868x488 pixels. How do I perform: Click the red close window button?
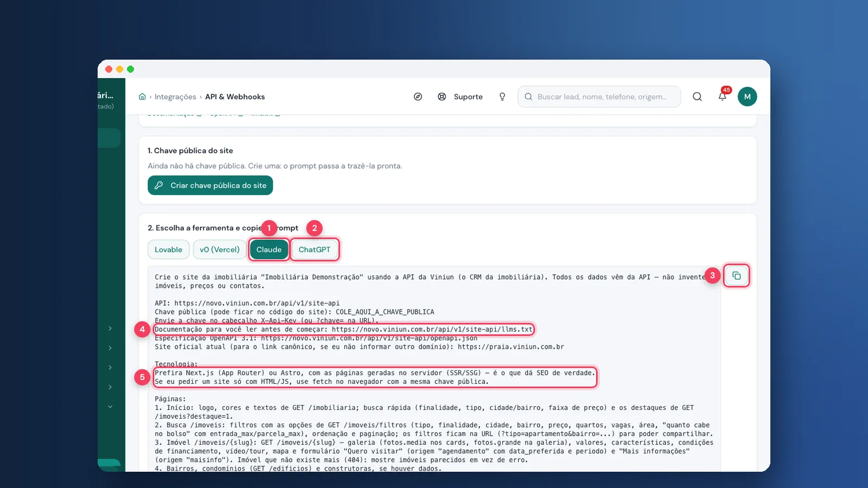108,69
